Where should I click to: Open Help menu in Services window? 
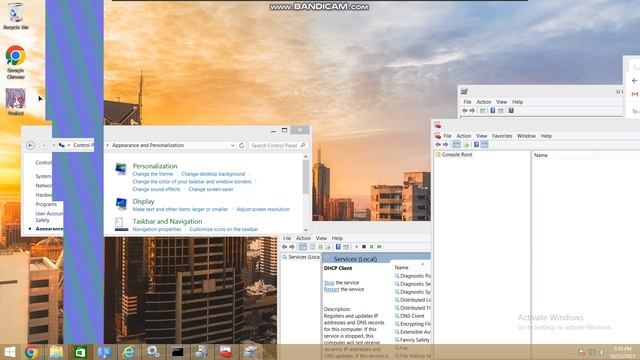click(337, 238)
